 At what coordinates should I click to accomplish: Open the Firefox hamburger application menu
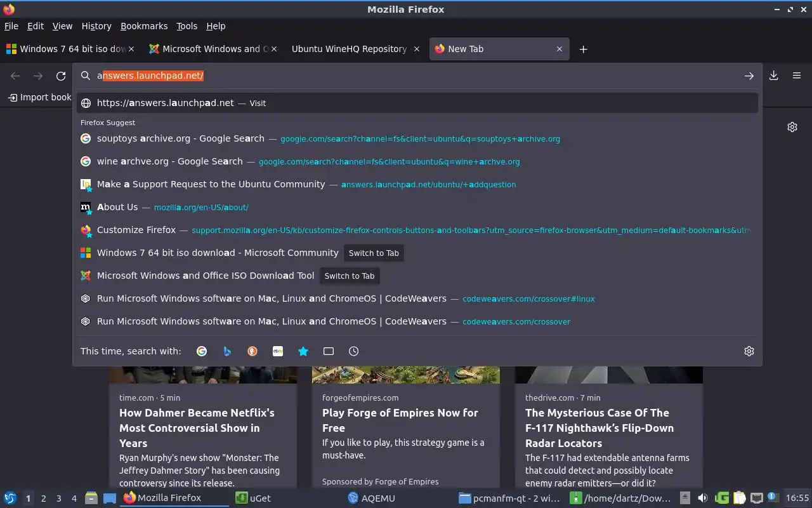(x=797, y=76)
